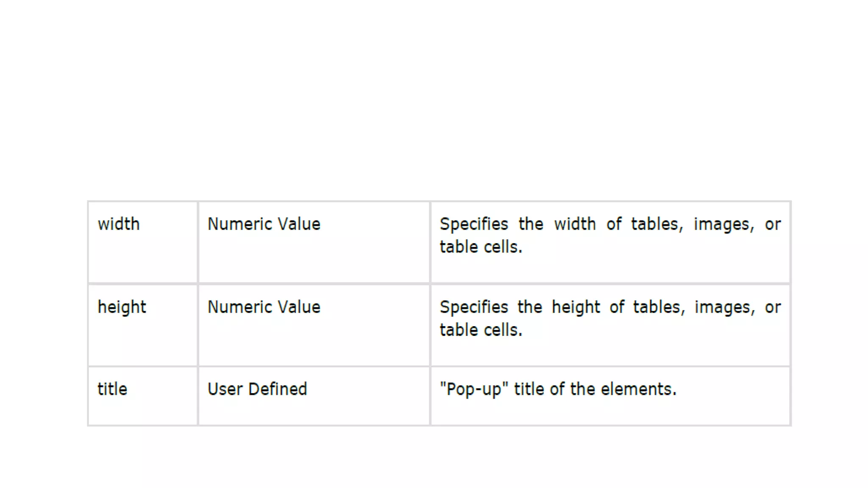Click the word 'images,' in the width row
868x488 pixels.
click(x=724, y=225)
